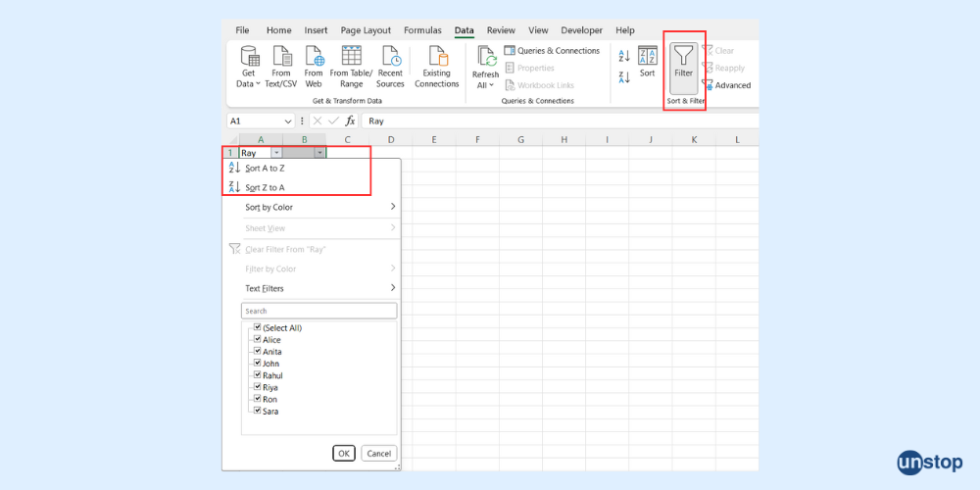
Task: Click the formula bar cancel X icon
Action: tap(318, 122)
